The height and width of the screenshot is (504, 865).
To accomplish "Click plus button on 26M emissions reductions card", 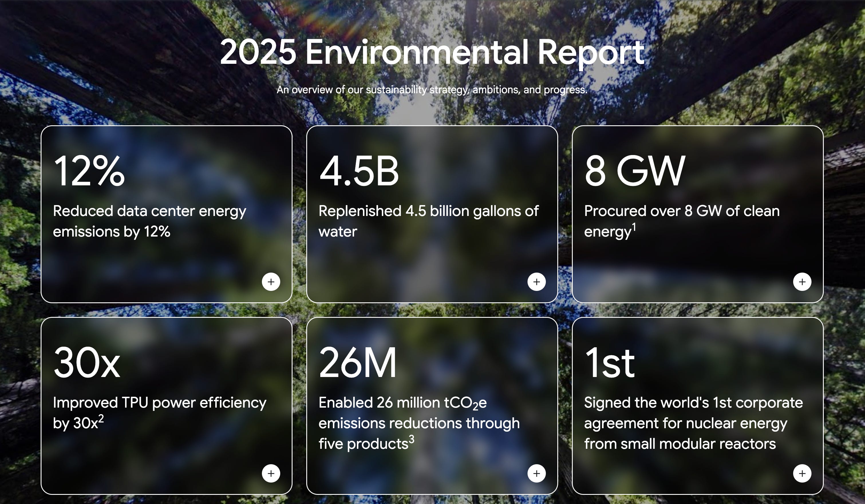I will [536, 473].
